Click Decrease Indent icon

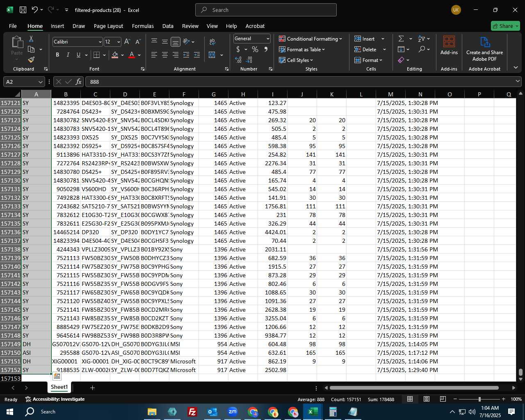point(186,55)
